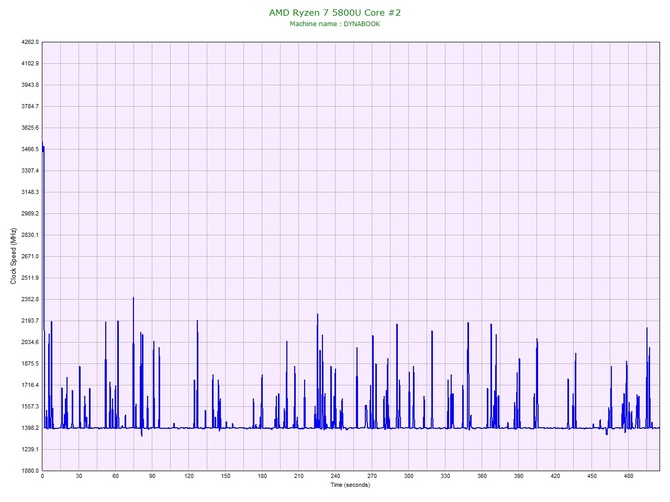
Task: Click the 1239.1 y-axis value
Action: pos(30,449)
